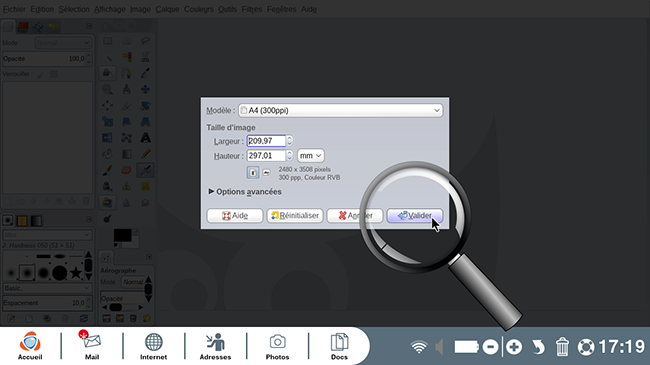Open the layers dock configure-tab menu button

click(89, 26)
